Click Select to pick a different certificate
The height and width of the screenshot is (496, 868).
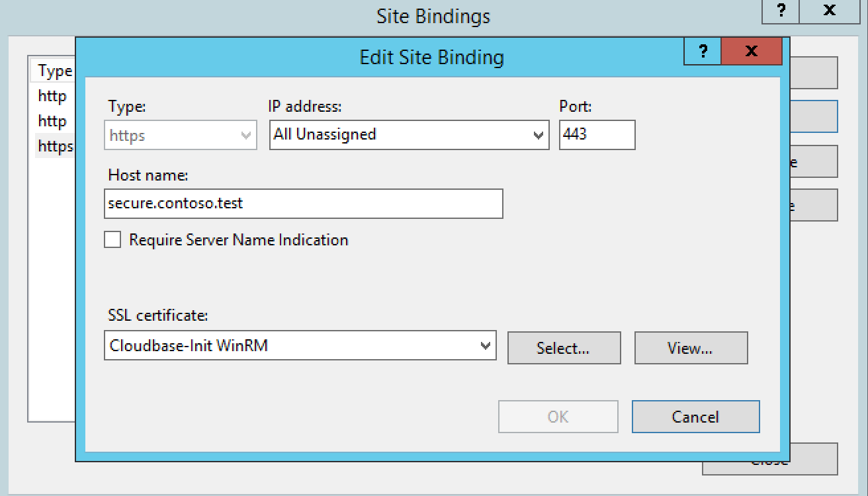tap(564, 348)
